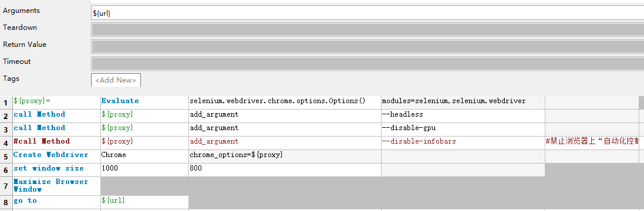
Task: Select the Return Value input field
Action: pos(367,46)
